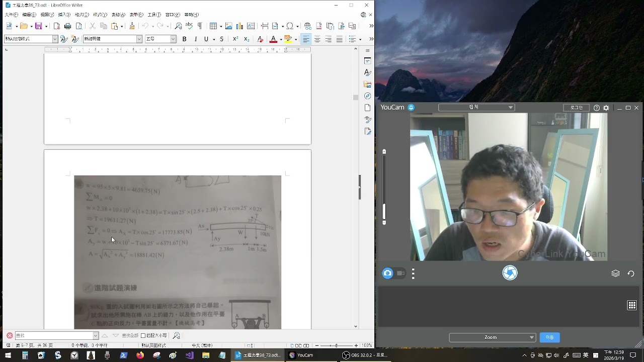Click the Save document icon in Writer
The height and width of the screenshot is (362, 644).
[38, 26]
